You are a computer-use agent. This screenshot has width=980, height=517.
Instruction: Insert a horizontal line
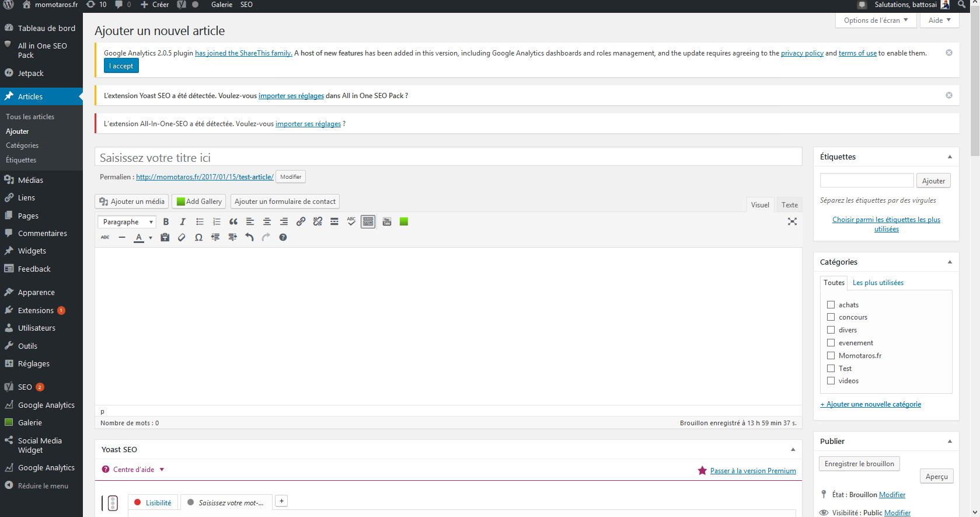coord(122,238)
